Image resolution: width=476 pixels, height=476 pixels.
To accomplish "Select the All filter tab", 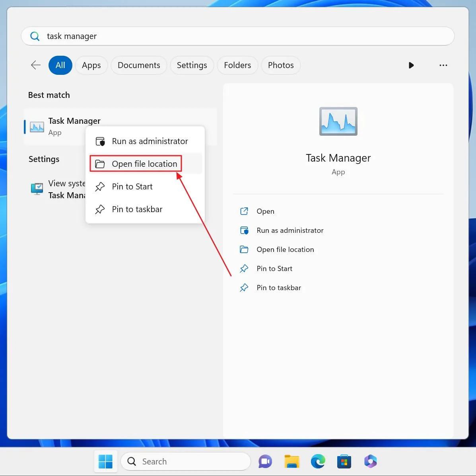I will tap(60, 65).
